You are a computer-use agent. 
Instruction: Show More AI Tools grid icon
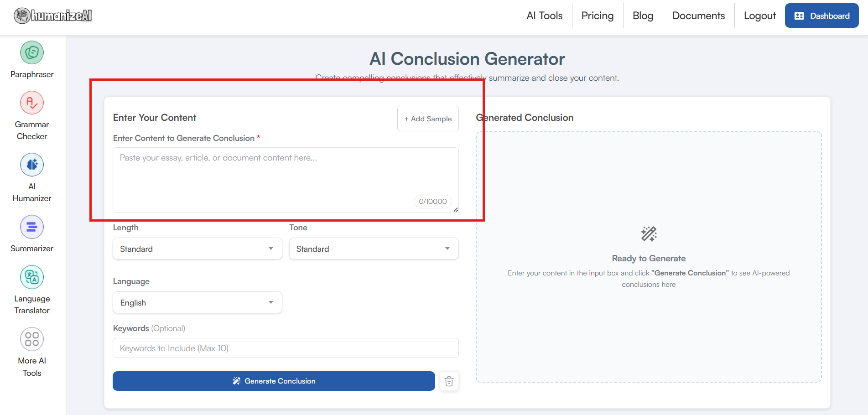pyautogui.click(x=32, y=339)
